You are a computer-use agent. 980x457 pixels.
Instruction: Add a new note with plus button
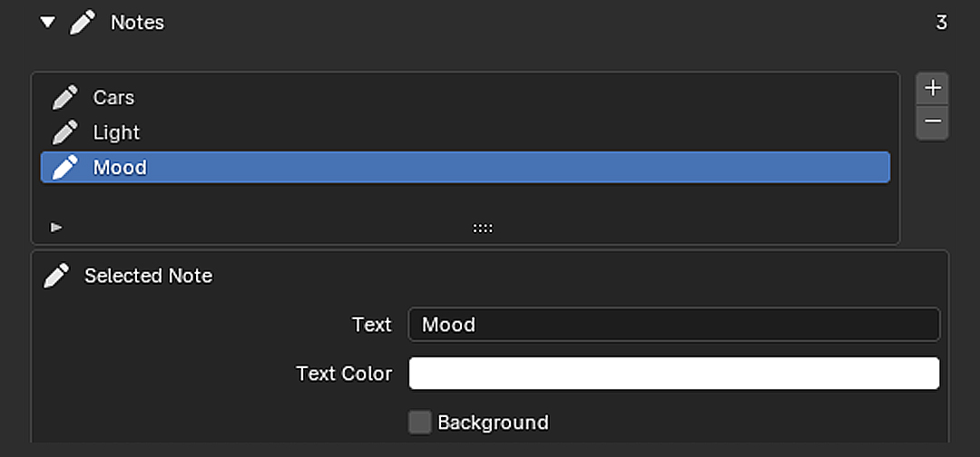click(933, 89)
